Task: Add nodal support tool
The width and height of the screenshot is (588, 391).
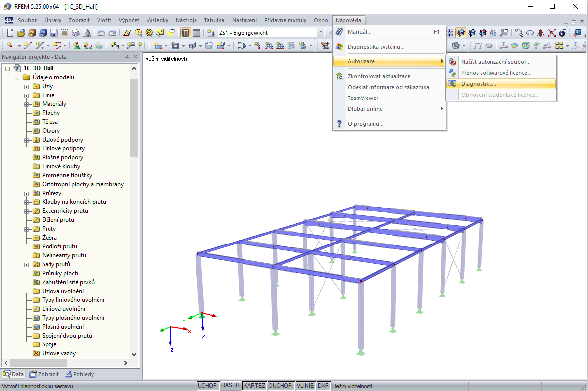Action: pyautogui.click(x=77, y=46)
